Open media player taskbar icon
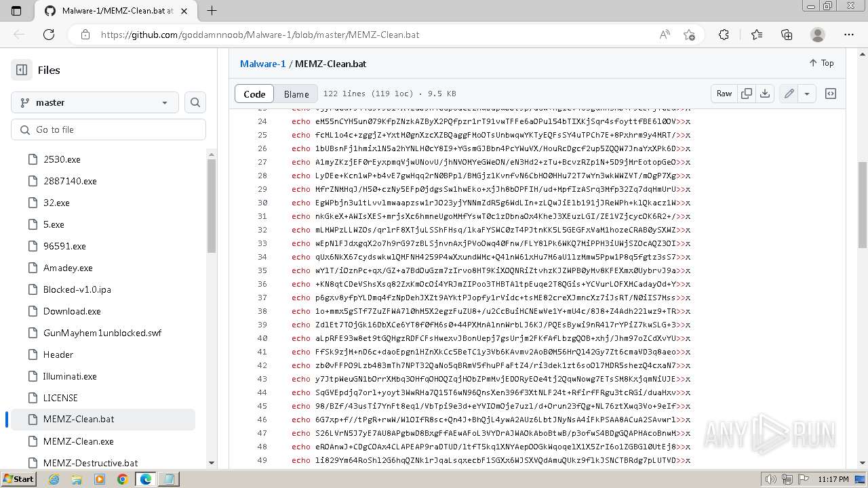This screenshot has width=868, height=488. pyautogui.click(x=100, y=479)
